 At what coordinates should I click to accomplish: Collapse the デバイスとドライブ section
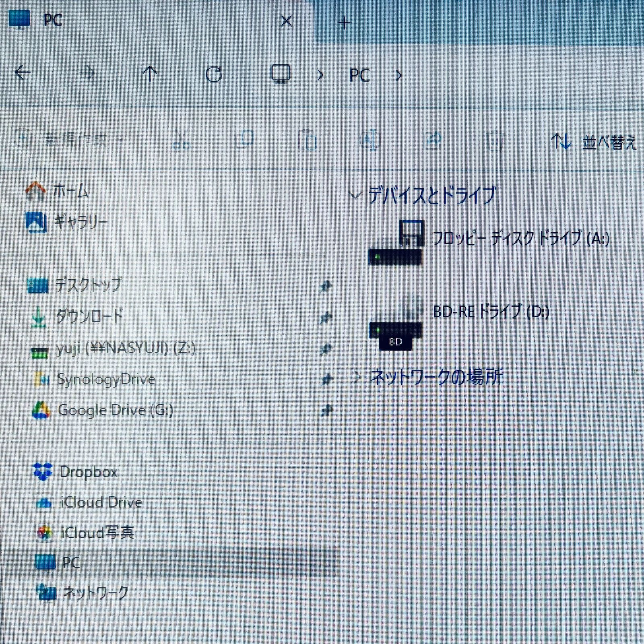point(355,196)
